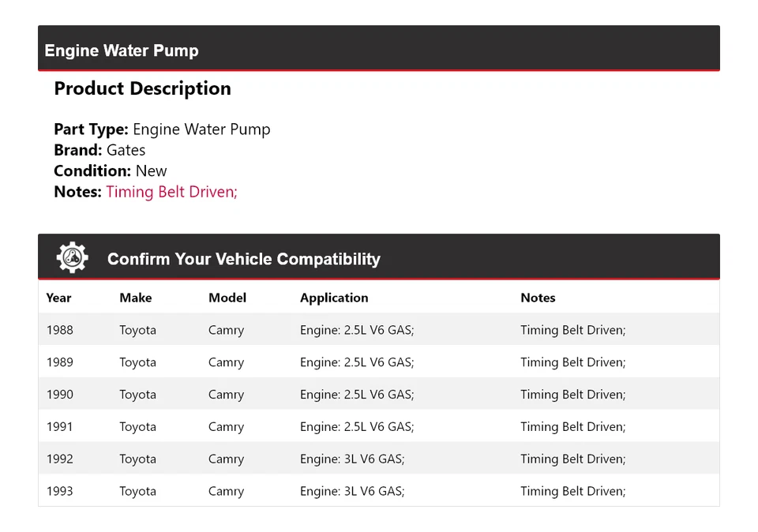Click the Model column header
The width and height of the screenshot is (758, 532).
coord(227,298)
